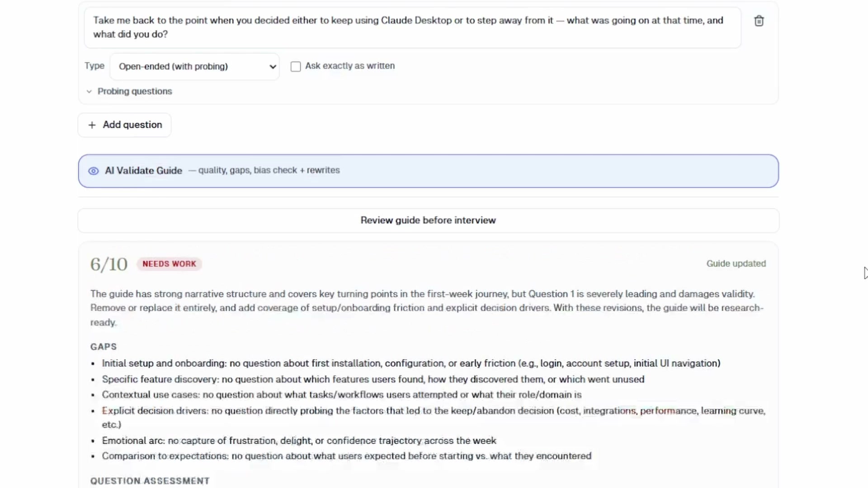Viewport: 868px width, 488px height.
Task: Click the eye icon on AI Validate Guide
Action: tap(93, 171)
